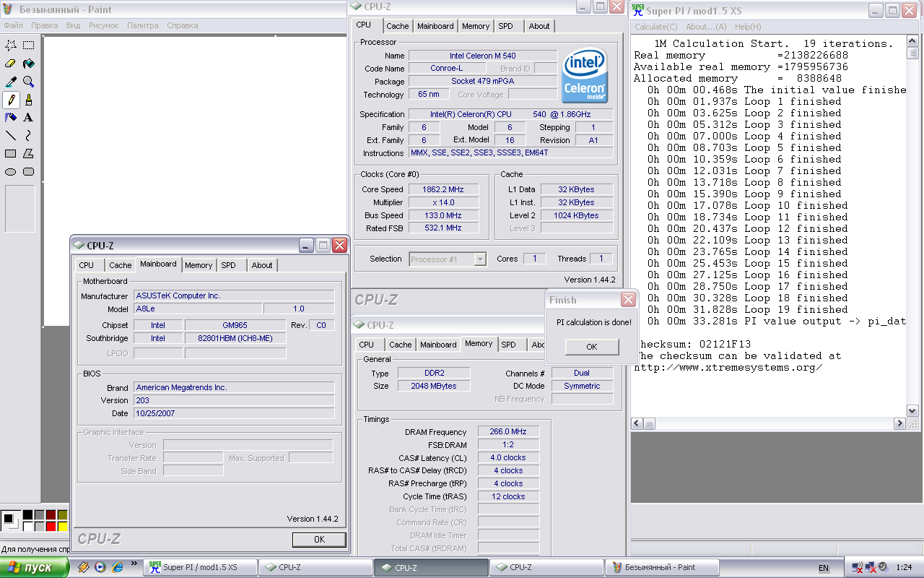Click OK button in Mainboard CPU-Z window
The image size is (924, 578).
319,539
